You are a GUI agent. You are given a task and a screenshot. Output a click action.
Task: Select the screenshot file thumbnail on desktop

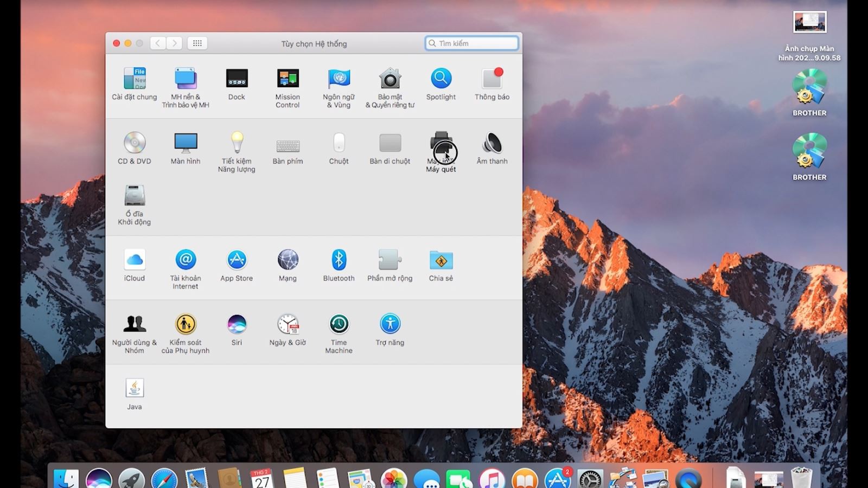point(809,23)
